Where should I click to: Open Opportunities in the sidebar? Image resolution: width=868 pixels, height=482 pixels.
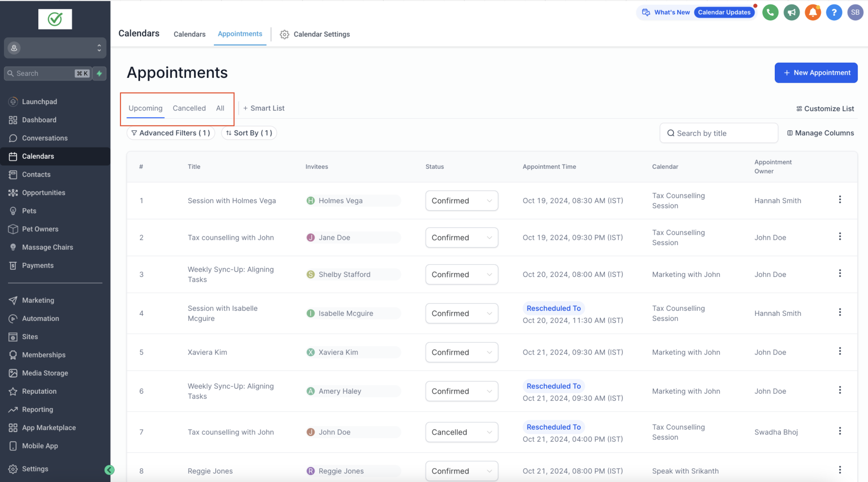click(x=44, y=193)
